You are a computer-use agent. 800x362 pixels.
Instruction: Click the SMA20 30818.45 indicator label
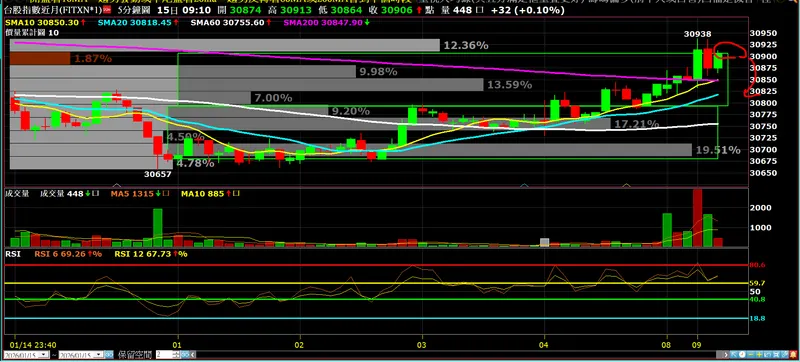[134, 22]
